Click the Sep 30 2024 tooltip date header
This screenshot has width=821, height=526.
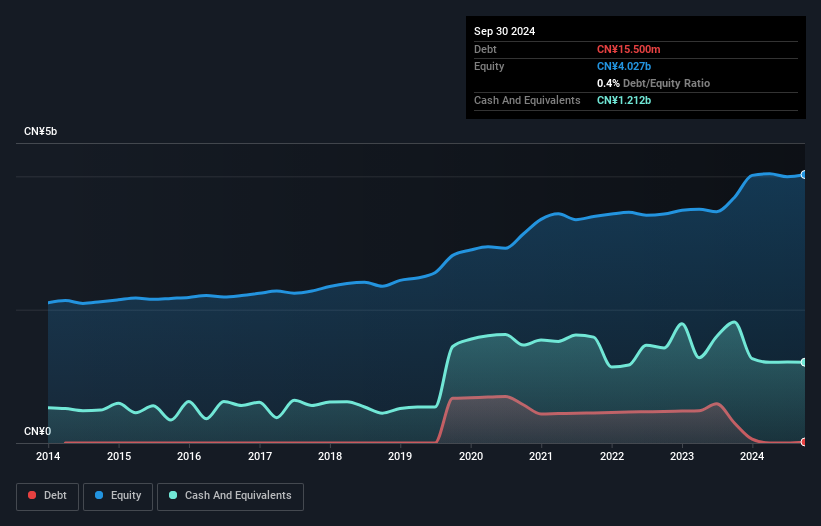[x=504, y=31]
